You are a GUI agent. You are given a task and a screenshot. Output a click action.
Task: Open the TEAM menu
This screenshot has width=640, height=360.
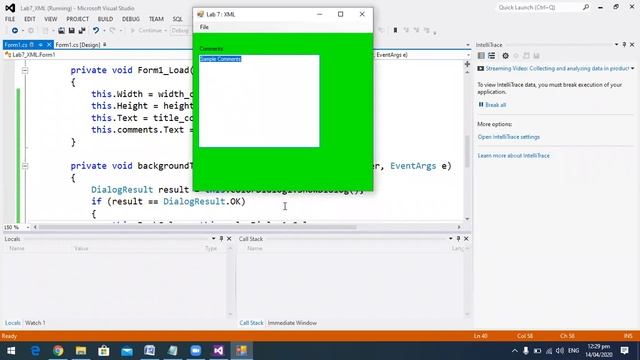pos(156,19)
